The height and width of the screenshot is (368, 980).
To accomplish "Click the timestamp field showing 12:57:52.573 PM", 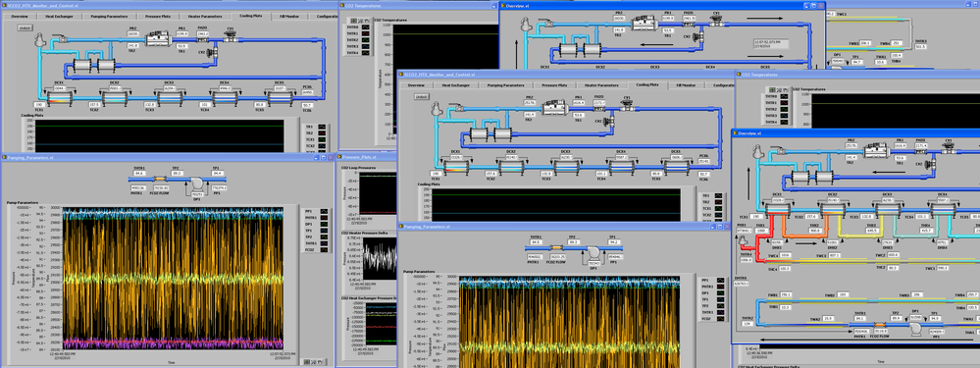I will (771, 44).
